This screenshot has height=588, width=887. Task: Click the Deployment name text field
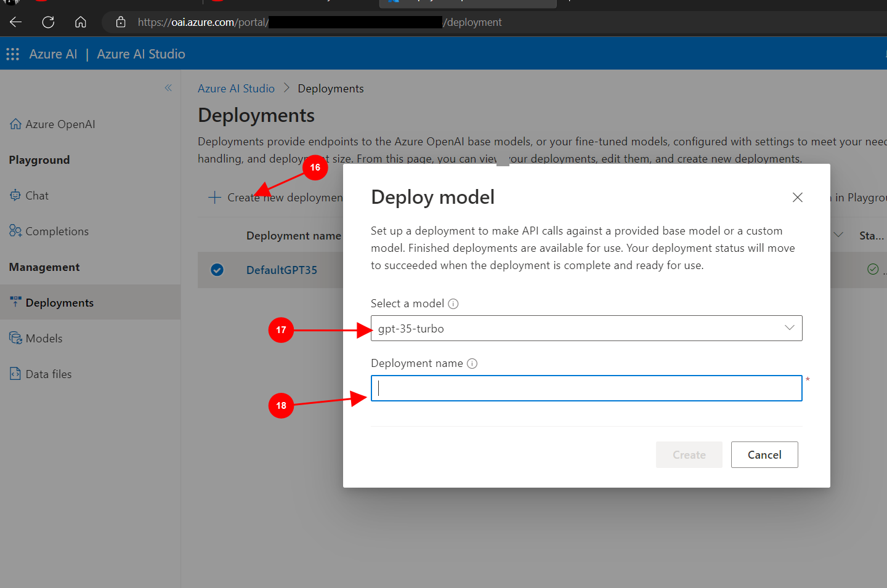[x=586, y=389]
